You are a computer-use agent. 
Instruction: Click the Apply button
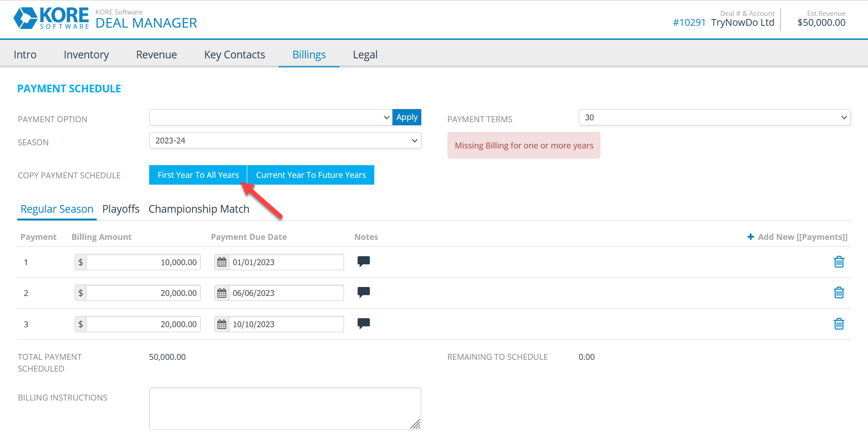pos(407,117)
